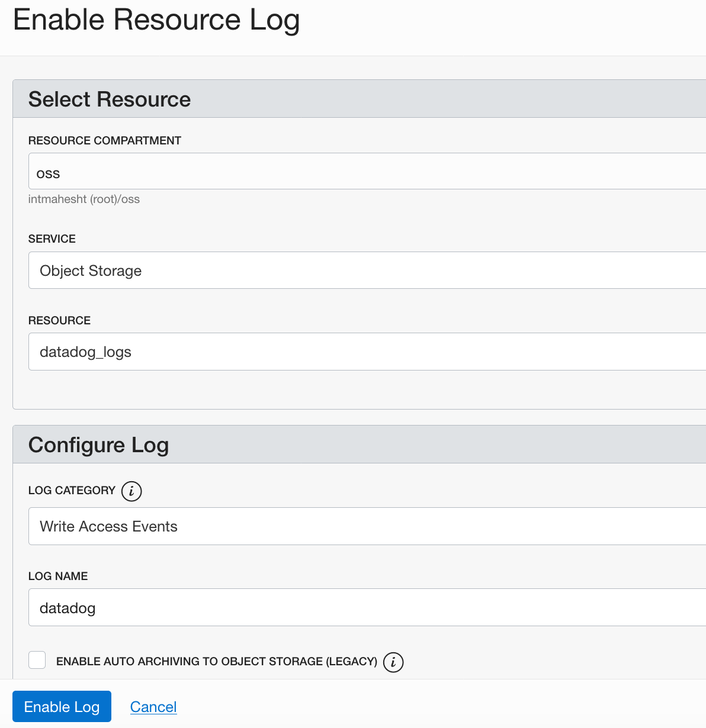706x728 pixels.
Task: Expand the Log Category dropdown showing Write Access Events
Action: click(367, 526)
